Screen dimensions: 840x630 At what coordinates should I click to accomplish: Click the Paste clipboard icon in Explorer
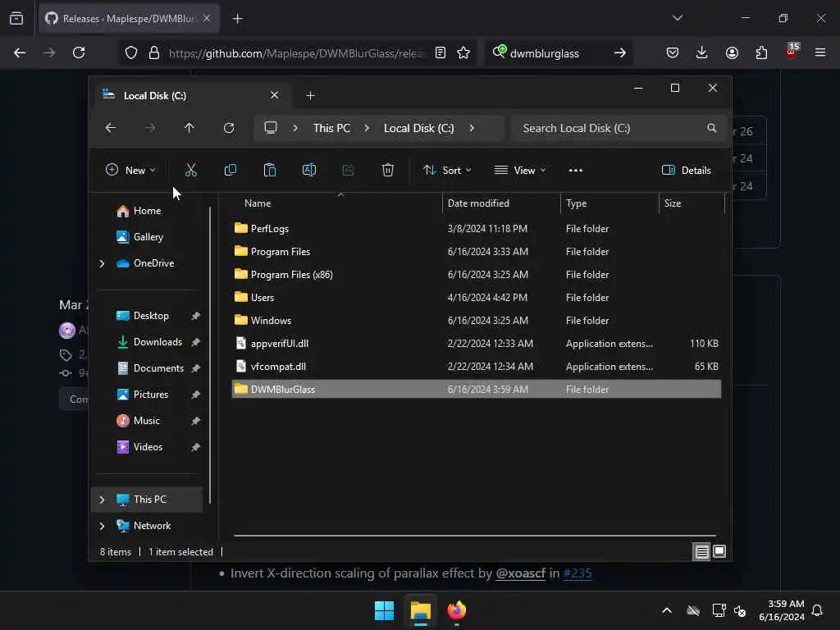(269, 171)
